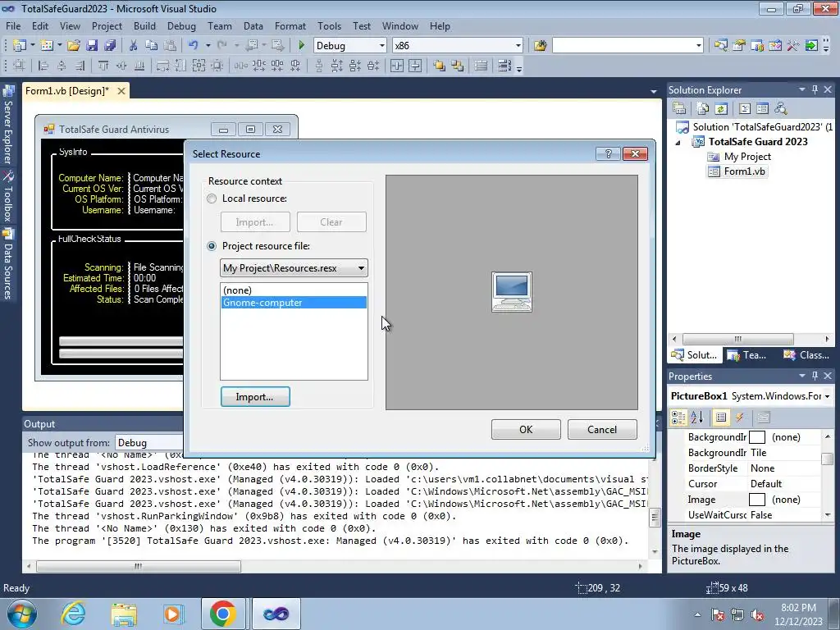Open Properties Window via main toolbar icon
The width and height of the screenshot is (840, 630).
click(x=739, y=46)
